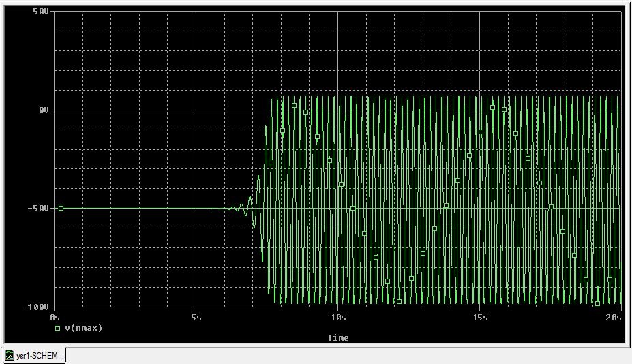
Task: Click the Time x-axis title
Action: pyautogui.click(x=337, y=337)
